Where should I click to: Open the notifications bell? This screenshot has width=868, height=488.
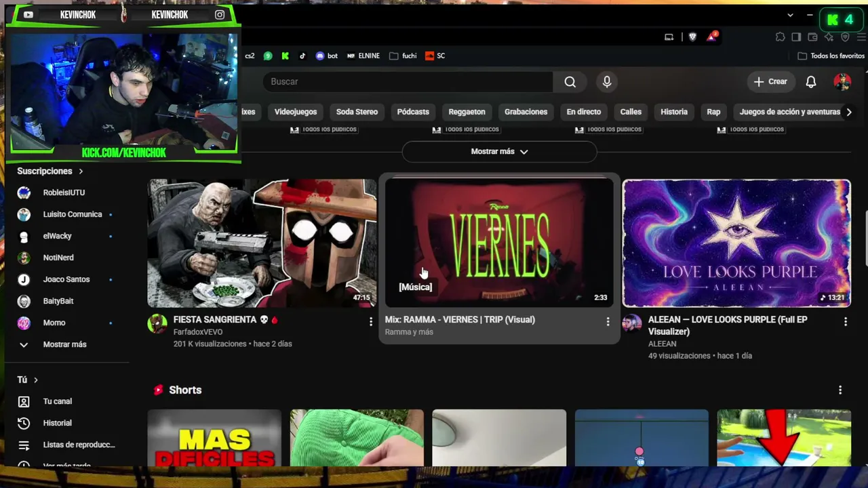810,82
